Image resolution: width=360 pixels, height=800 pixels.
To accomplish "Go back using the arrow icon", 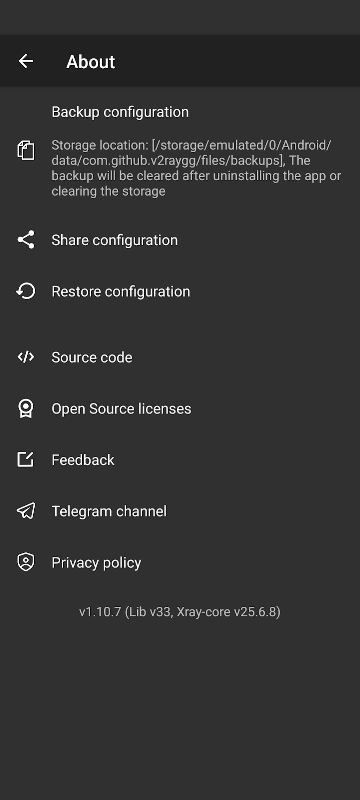I will (25, 61).
